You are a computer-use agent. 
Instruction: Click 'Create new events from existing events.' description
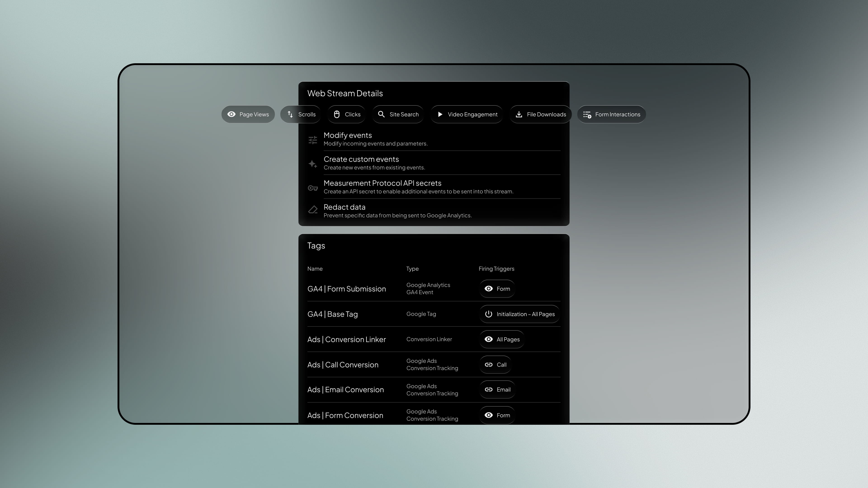(374, 168)
